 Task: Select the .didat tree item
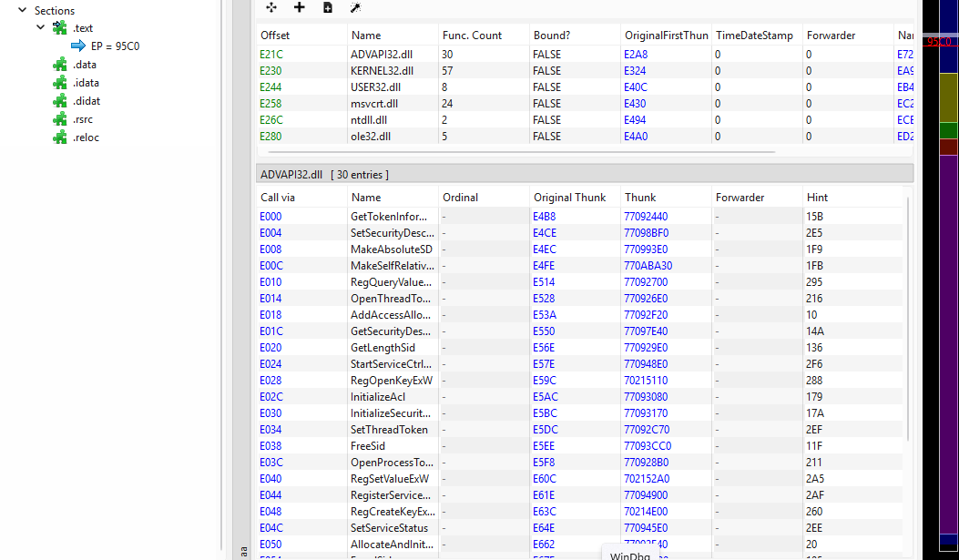[x=87, y=101]
